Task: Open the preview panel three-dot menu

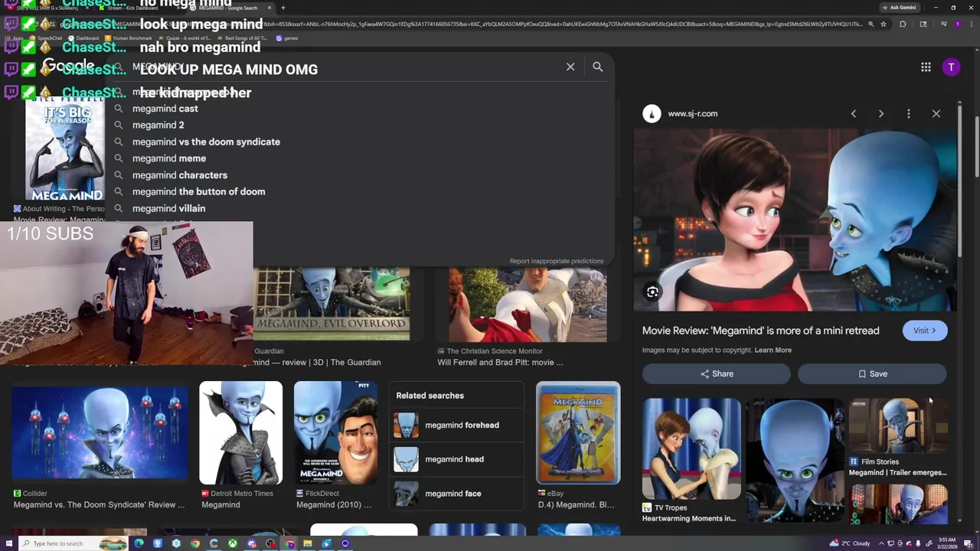Action: coord(909,113)
